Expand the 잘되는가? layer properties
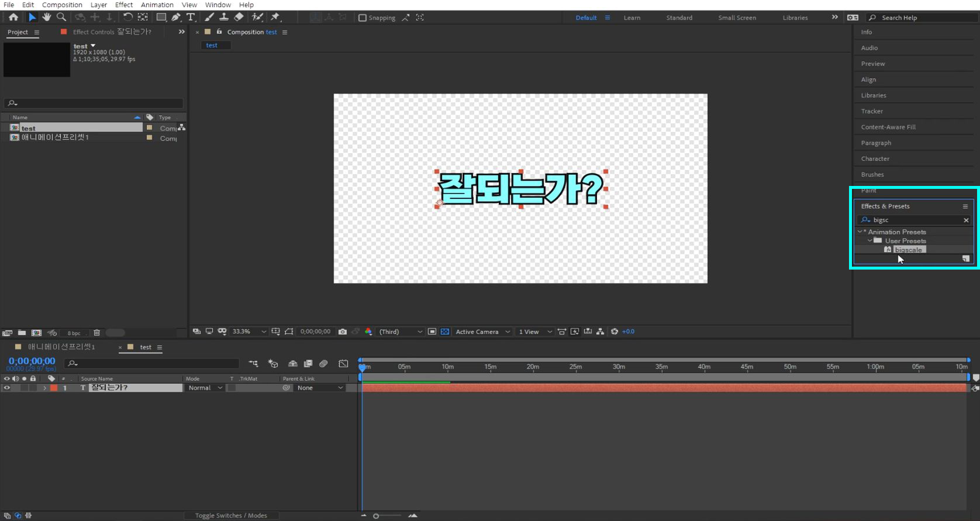Image resolution: width=980 pixels, height=521 pixels. 44,388
